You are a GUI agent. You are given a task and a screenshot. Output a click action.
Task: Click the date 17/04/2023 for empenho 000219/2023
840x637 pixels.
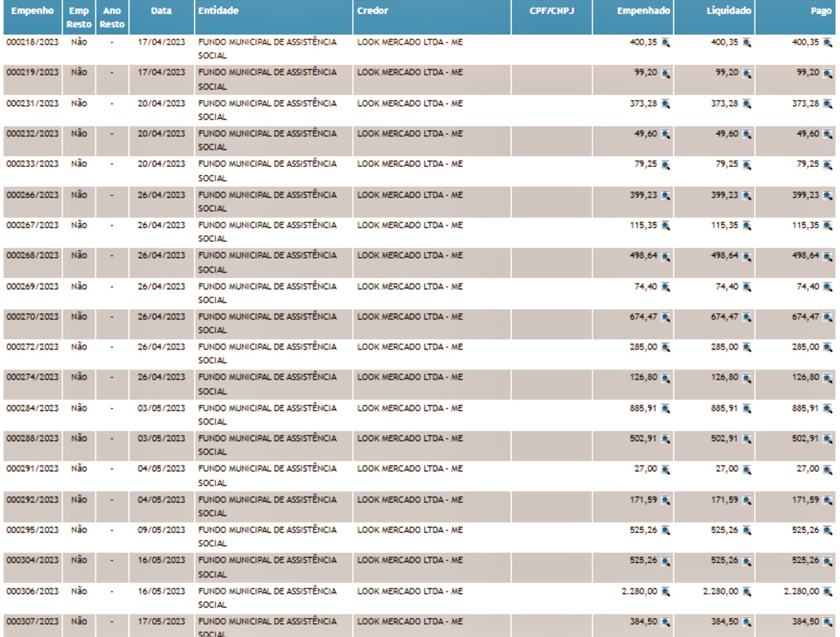tap(161, 72)
